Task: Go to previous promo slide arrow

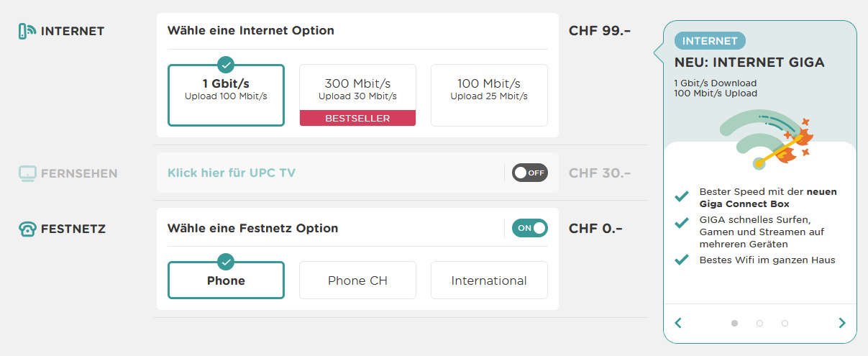Action: point(677,323)
